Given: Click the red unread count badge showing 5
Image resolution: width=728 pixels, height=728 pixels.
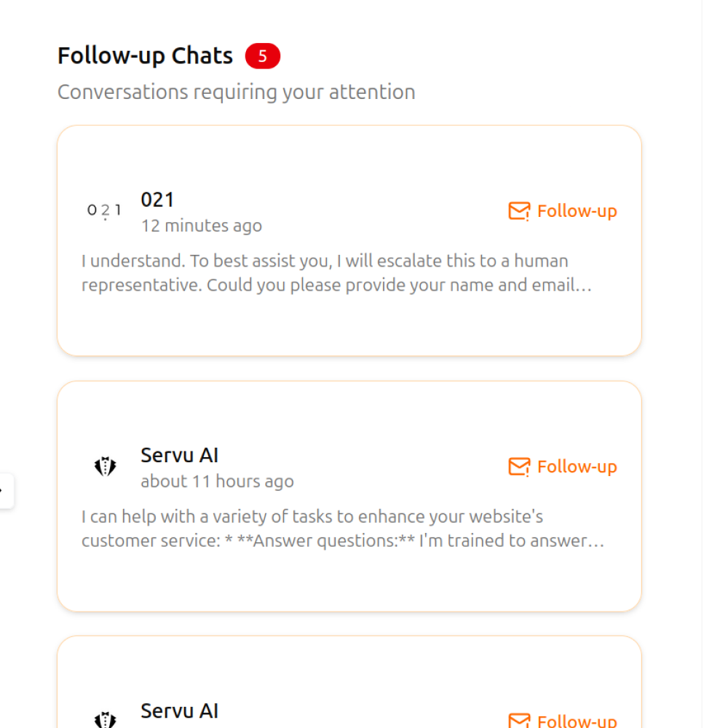Looking at the screenshot, I should pos(262,56).
